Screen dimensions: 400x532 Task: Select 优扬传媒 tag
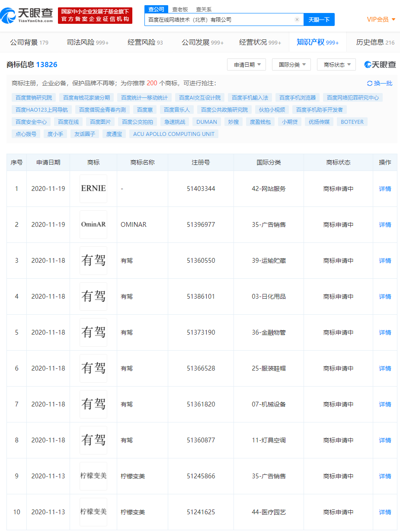click(x=319, y=122)
